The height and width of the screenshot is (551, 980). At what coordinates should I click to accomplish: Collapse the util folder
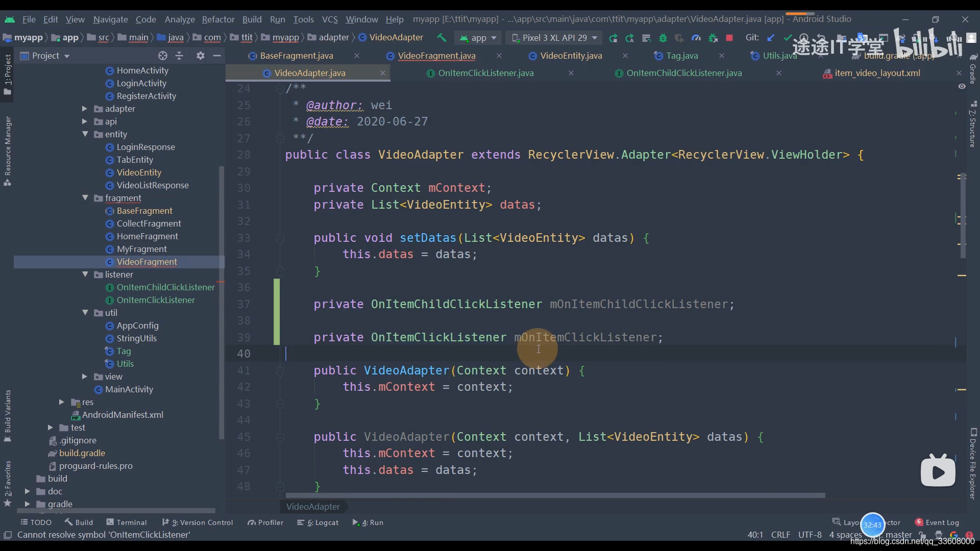85,313
